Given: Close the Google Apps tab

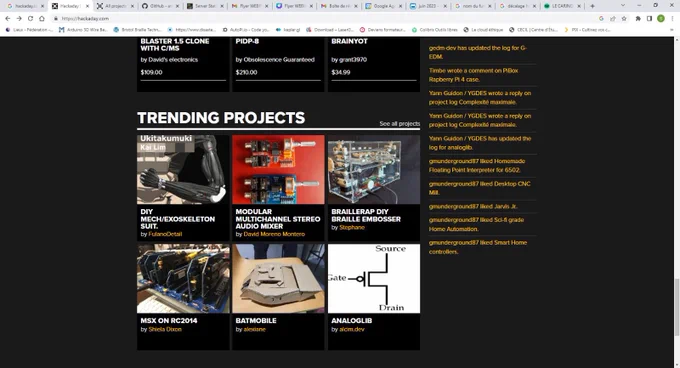Looking at the screenshot, I should tap(400, 6).
